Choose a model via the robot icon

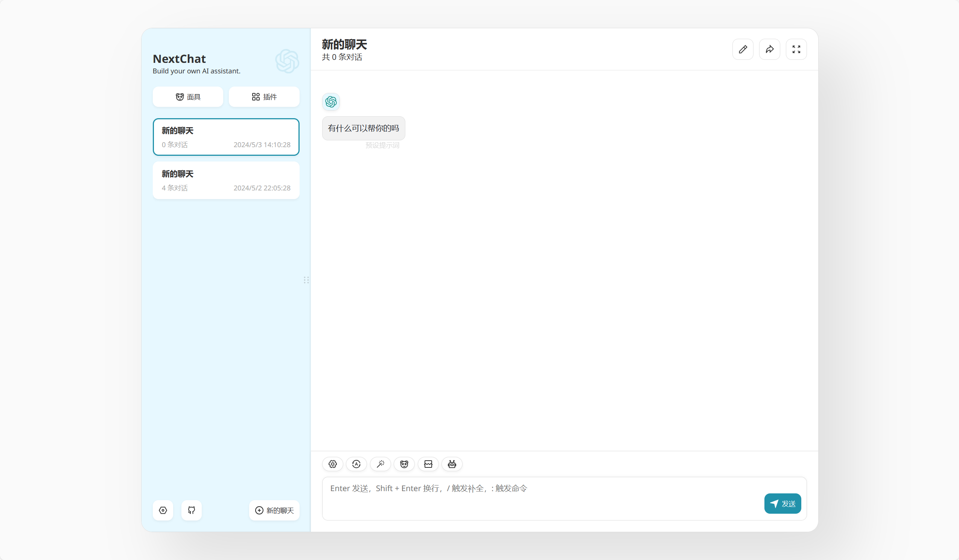click(x=452, y=464)
